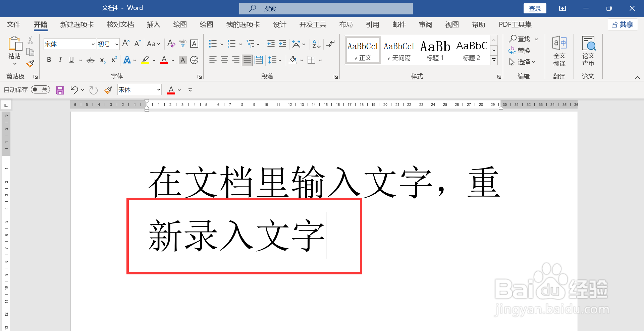Switch to the 插入 ribbon tab
The width and height of the screenshot is (644, 331).
click(x=153, y=24)
